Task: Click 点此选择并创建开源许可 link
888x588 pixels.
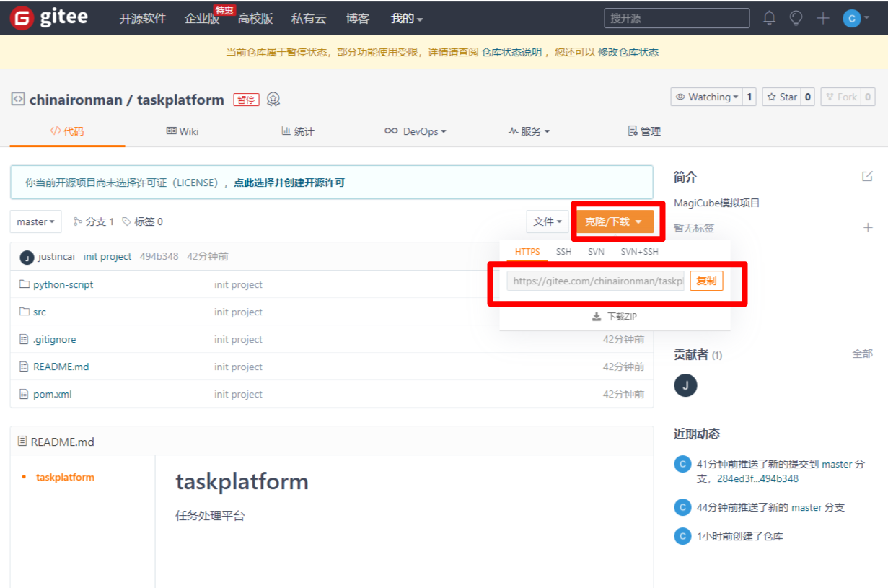Action: coord(289,183)
